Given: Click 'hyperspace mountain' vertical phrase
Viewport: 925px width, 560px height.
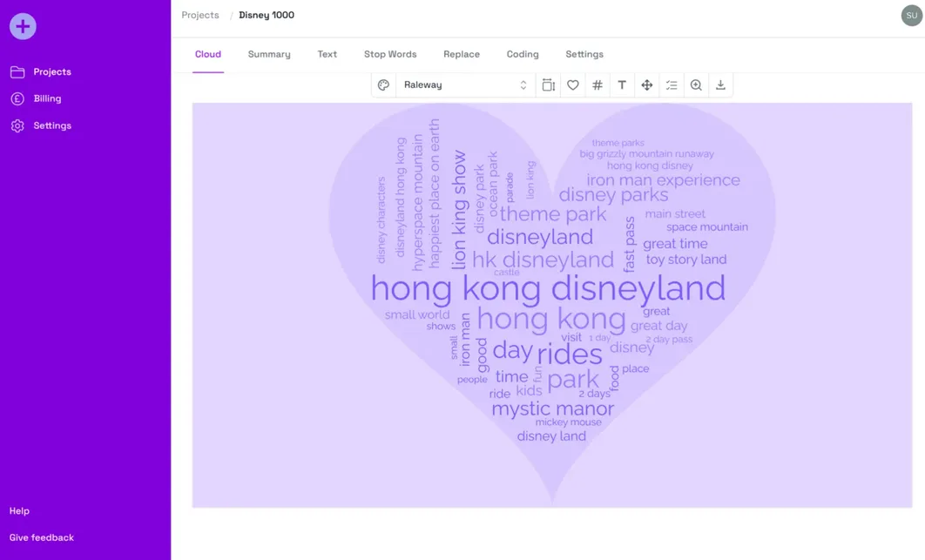Looking at the screenshot, I should coord(418,203).
